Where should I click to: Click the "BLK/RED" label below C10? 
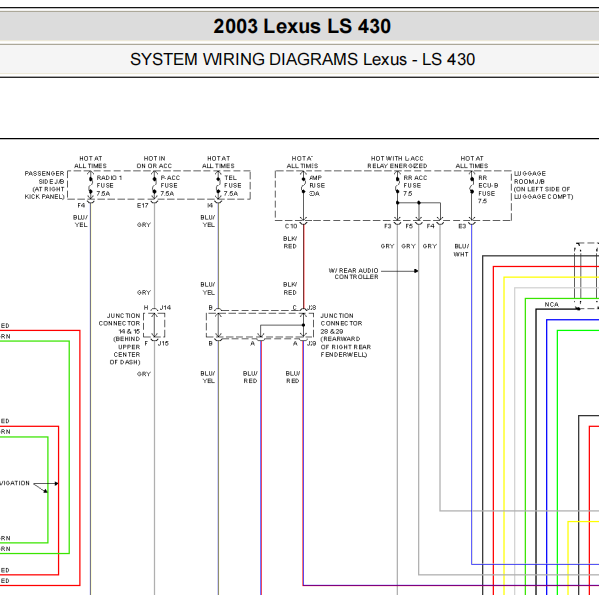[290, 243]
